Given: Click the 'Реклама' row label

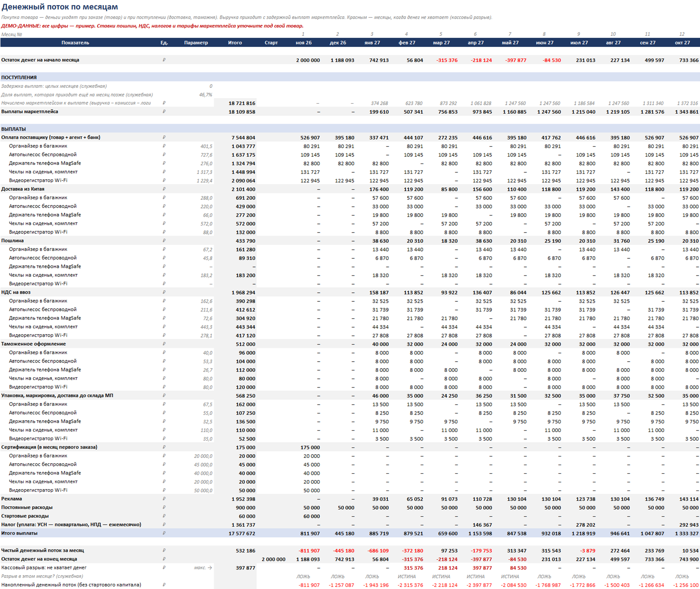Looking at the screenshot, I should pyautogui.click(x=12, y=499).
